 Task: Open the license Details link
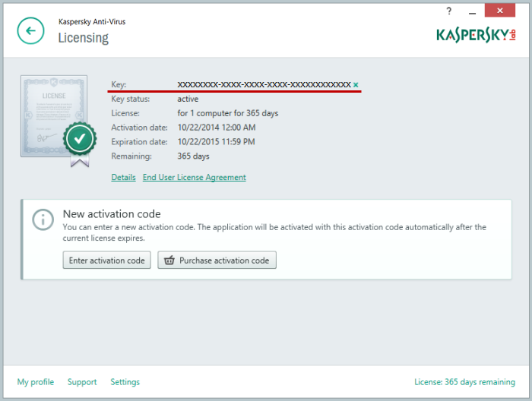pos(123,178)
